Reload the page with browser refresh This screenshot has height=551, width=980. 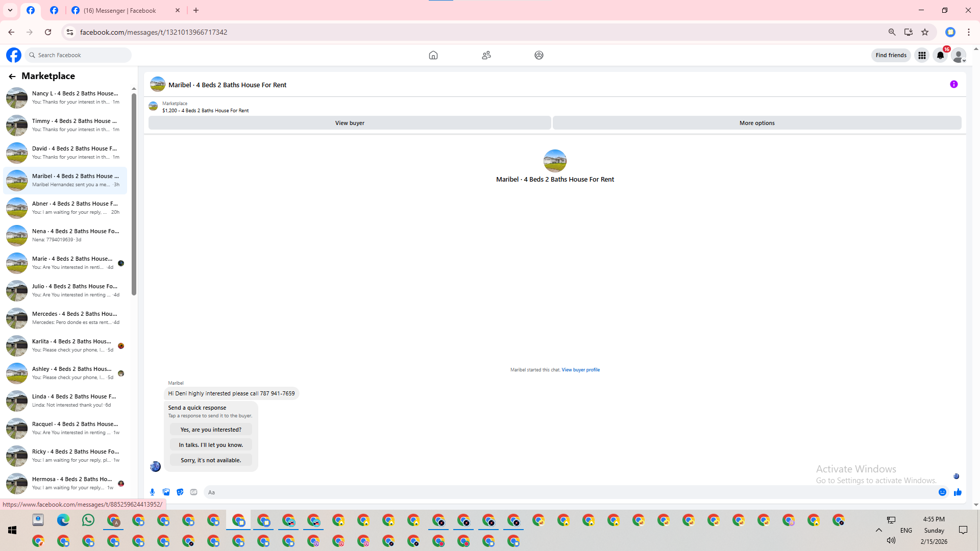(x=48, y=32)
